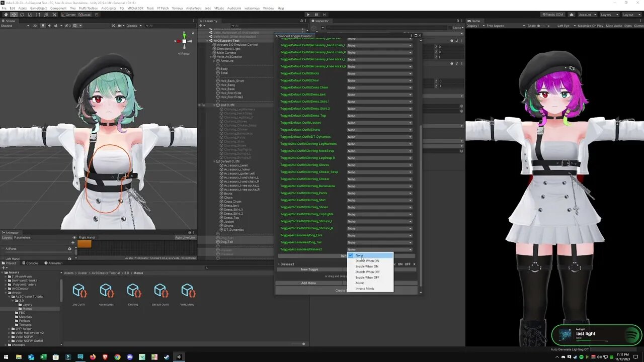This screenshot has width=644, height=362.
Task: Expand the Glasses2 foldout
Action: 279,264
